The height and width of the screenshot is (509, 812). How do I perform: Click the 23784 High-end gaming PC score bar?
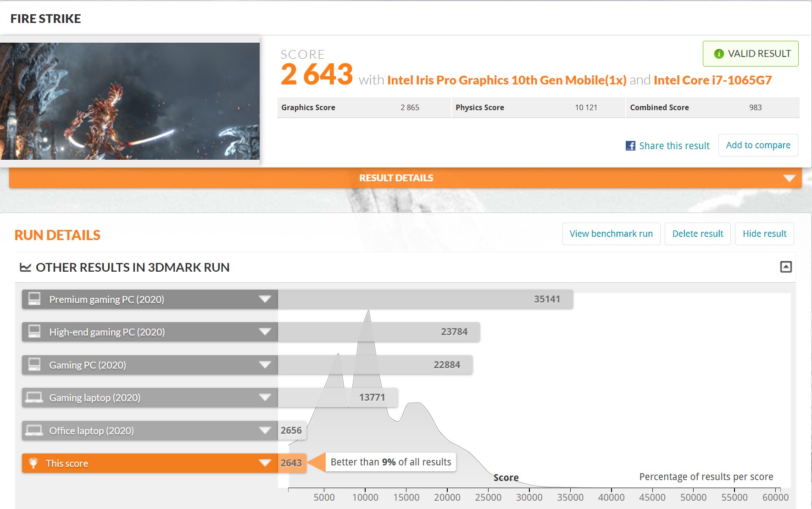(379, 332)
